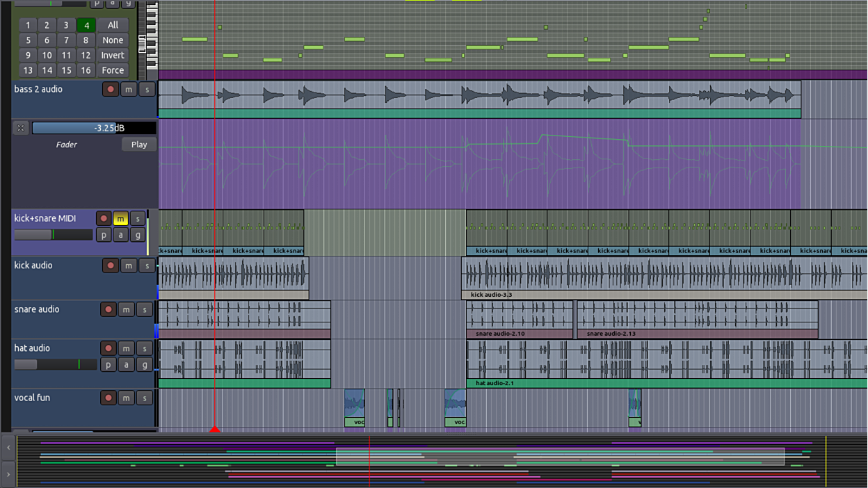868x488 pixels.
Task: Arm the kick audio track for recording
Action: tap(110, 266)
